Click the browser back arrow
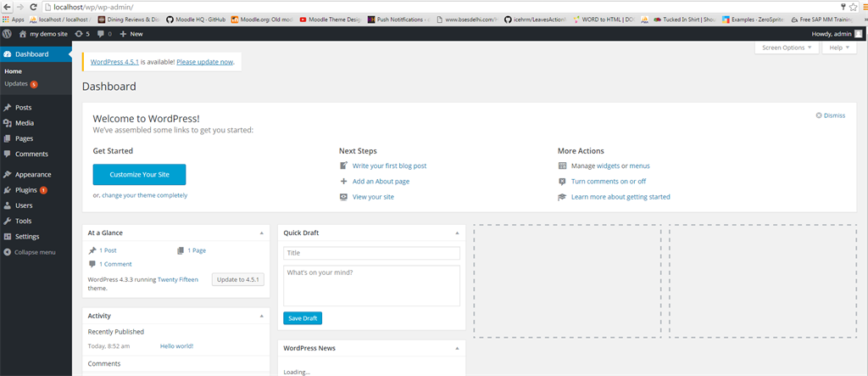The width and height of the screenshot is (868, 376). pyautogui.click(x=7, y=7)
